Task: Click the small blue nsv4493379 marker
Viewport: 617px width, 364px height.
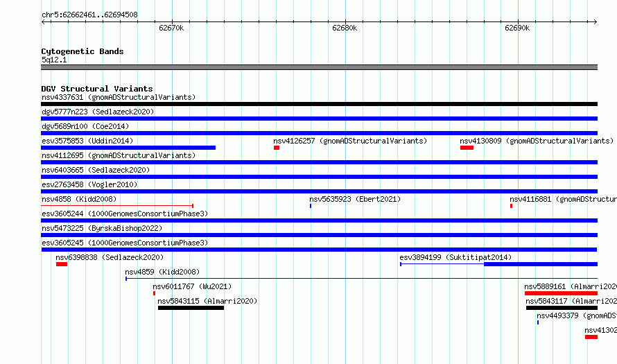Action: click(x=538, y=322)
